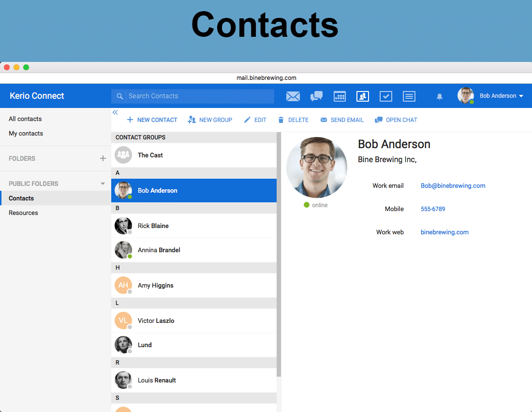Image resolution: width=532 pixels, height=412 pixels.
Task: Click the contact list scrollbar
Action: pos(279,254)
